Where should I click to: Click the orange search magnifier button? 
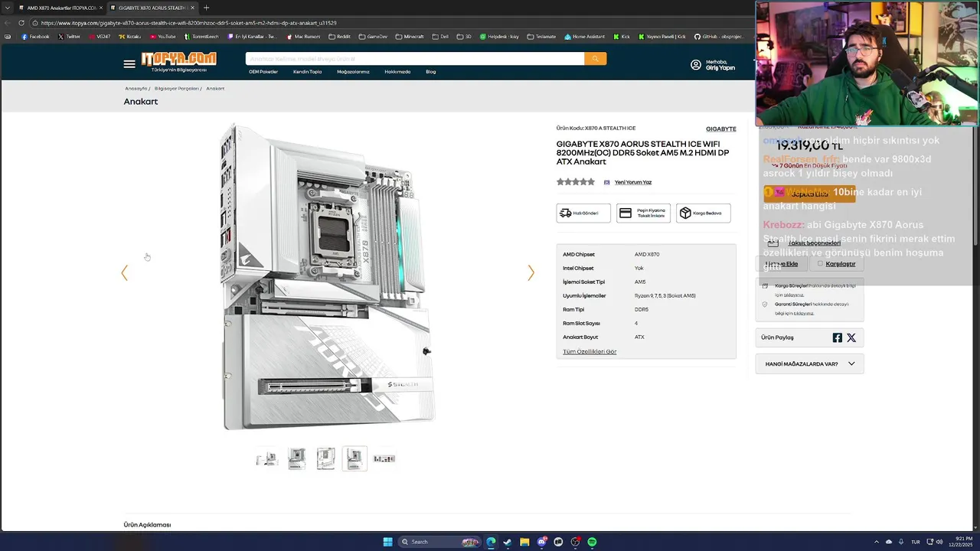click(595, 59)
